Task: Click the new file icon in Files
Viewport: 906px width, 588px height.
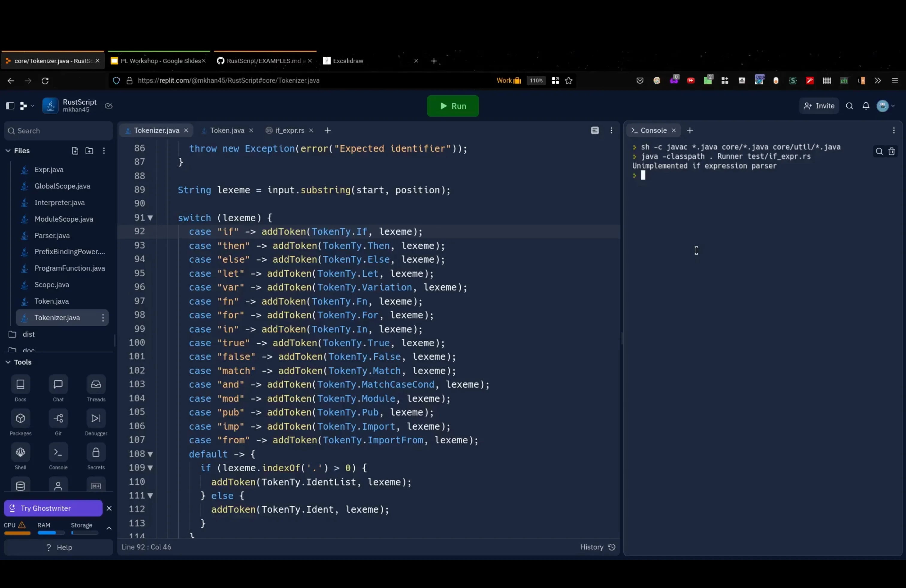Action: pyautogui.click(x=75, y=151)
